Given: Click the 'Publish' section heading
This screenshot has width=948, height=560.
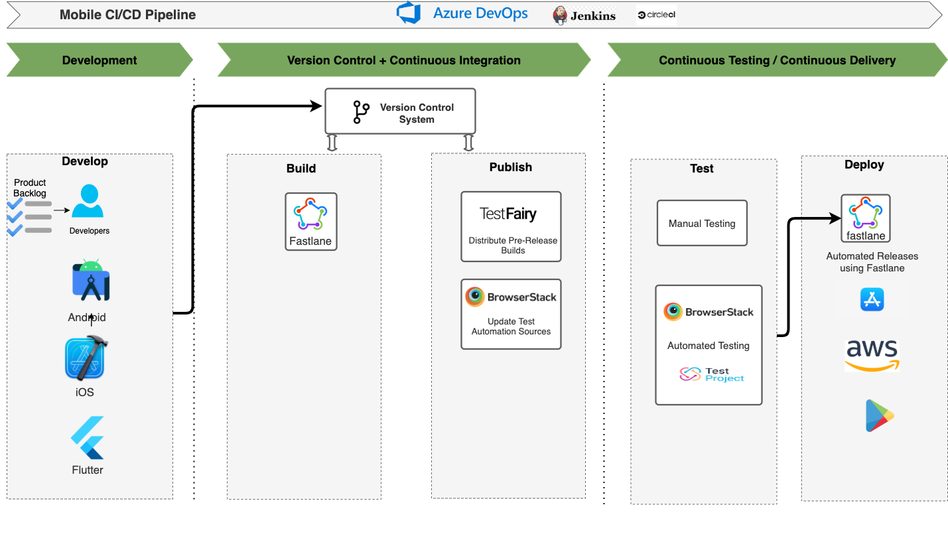Looking at the screenshot, I should (511, 167).
